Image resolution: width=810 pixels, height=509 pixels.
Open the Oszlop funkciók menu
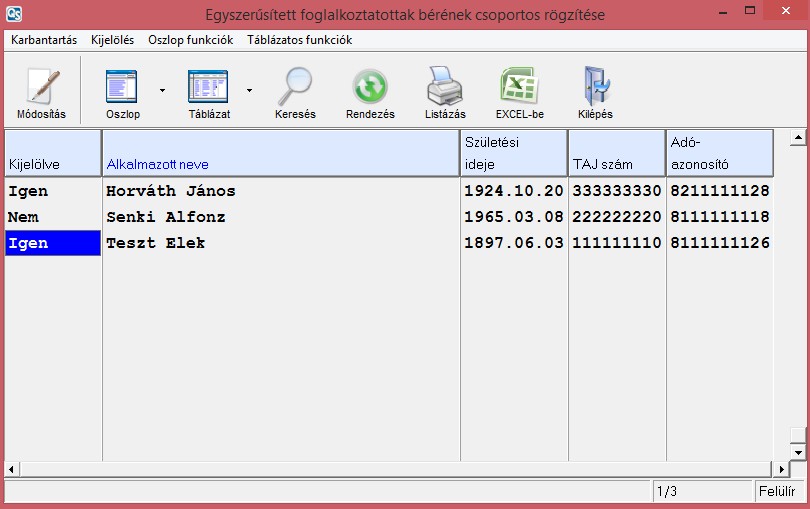[x=190, y=40]
